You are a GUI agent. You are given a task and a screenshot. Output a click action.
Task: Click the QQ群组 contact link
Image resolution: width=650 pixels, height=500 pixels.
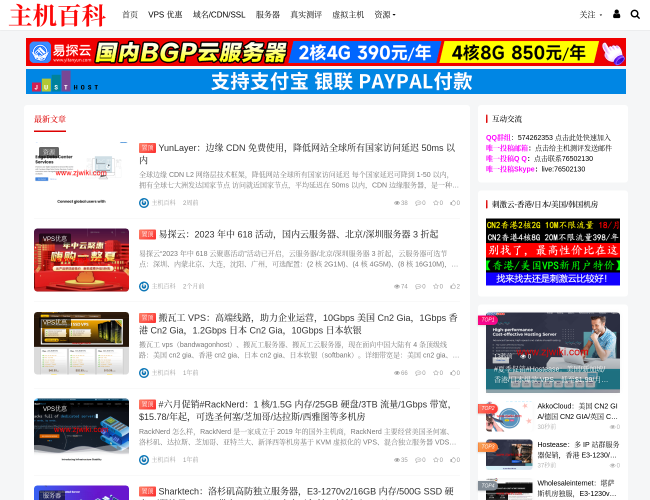[x=499, y=137]
